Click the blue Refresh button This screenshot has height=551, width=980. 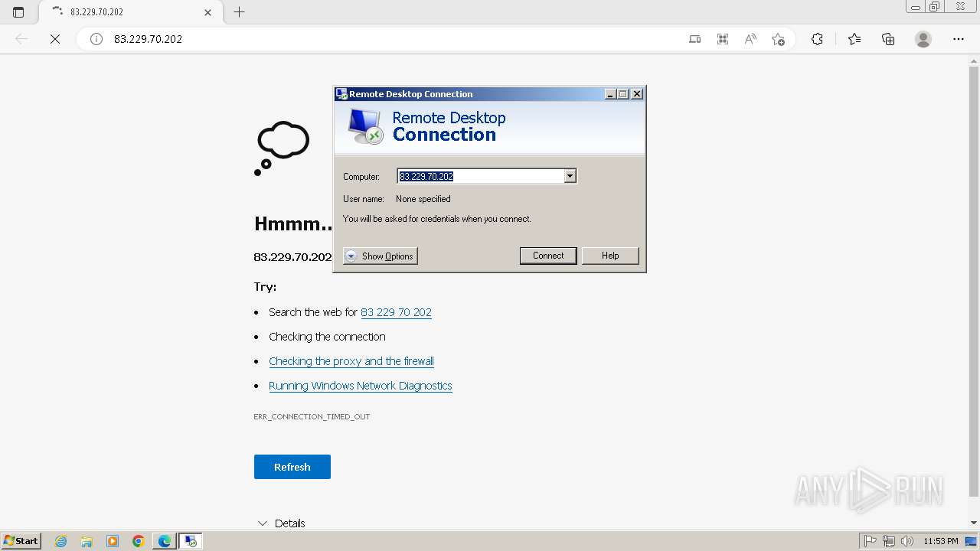(x=292, y=467)
